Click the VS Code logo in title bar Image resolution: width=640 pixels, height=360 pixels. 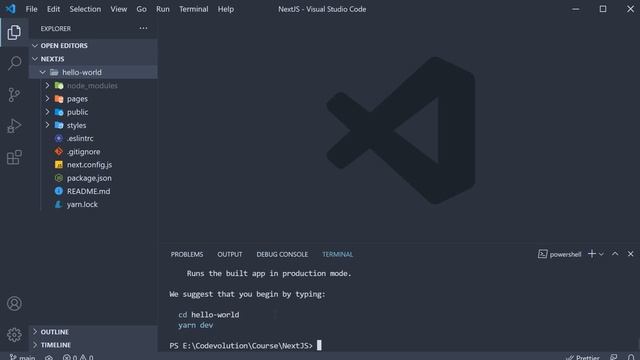(11, 9)
